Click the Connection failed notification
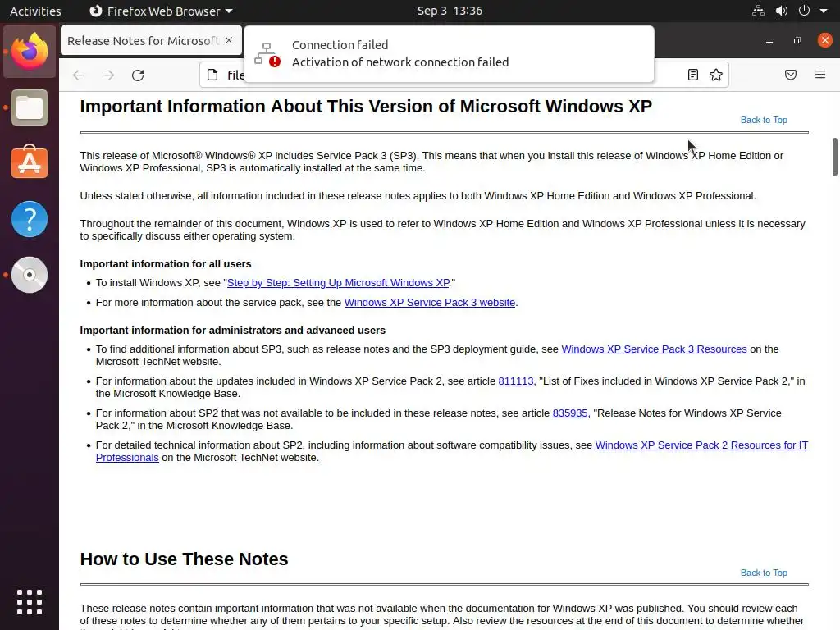Viewport: 840px width, 630px height. [x=449, y=53]
